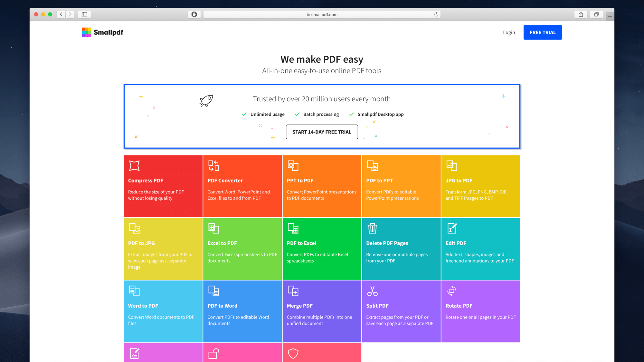Reload the page with refresh icon
The image size is (644, 362).
pyautogui.click(x=436, y=14)
